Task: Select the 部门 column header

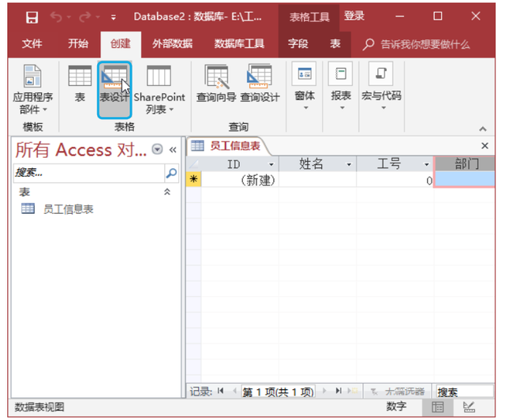Action: click(x=465, y=164)
